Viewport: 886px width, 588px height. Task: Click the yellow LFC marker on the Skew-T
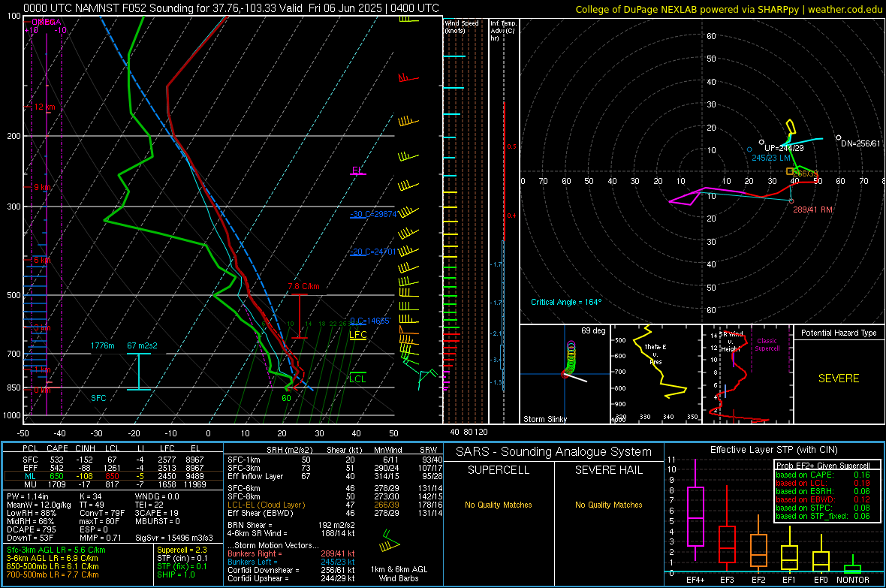coord(357,335)
